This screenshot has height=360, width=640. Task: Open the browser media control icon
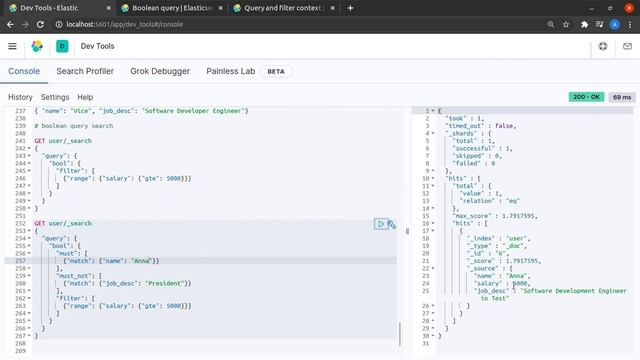pos(599,24)
